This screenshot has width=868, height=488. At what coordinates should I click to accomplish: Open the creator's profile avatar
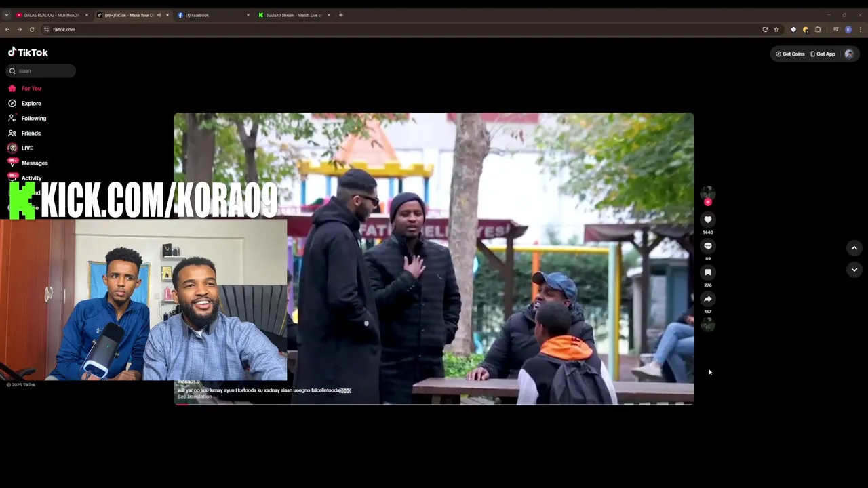pyautogui.click(x=708, y=193)
